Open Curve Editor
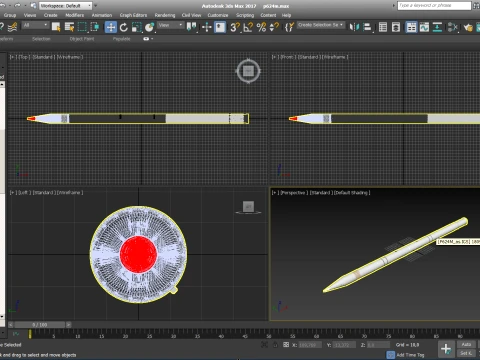480x360 pixels. [424, 27]
